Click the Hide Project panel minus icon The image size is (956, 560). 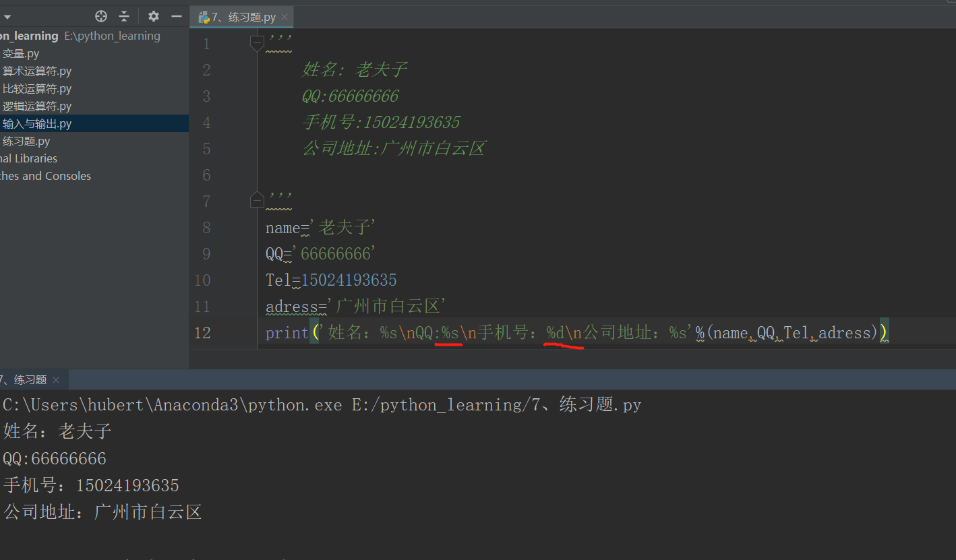click(x=176, y=15)
